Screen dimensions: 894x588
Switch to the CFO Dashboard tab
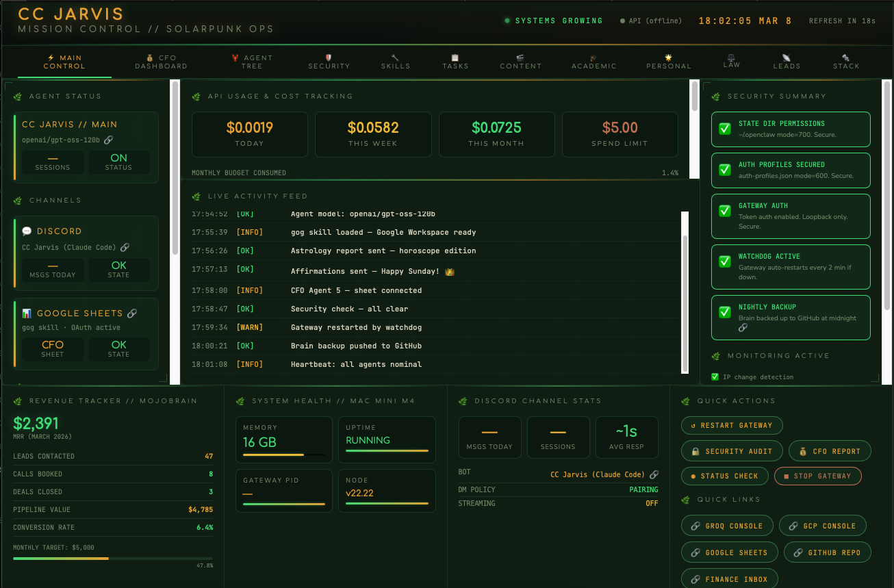click(162, 62)
